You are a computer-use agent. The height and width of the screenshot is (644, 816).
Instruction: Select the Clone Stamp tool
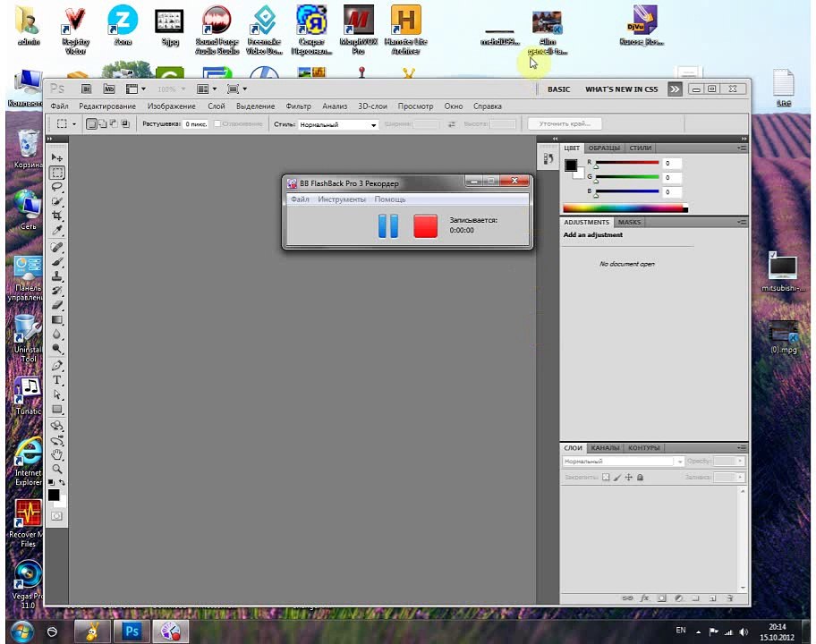pos(56,276)
